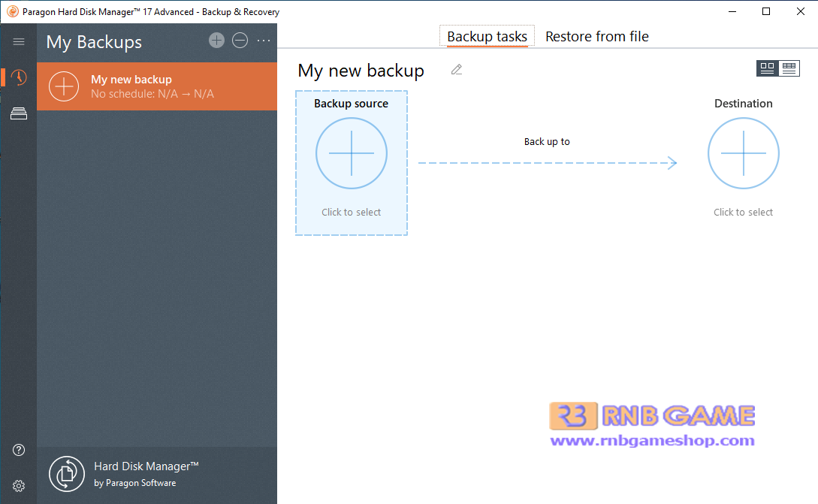Choose destination via plus circle

pyautogui.click(x=744, y=153)
